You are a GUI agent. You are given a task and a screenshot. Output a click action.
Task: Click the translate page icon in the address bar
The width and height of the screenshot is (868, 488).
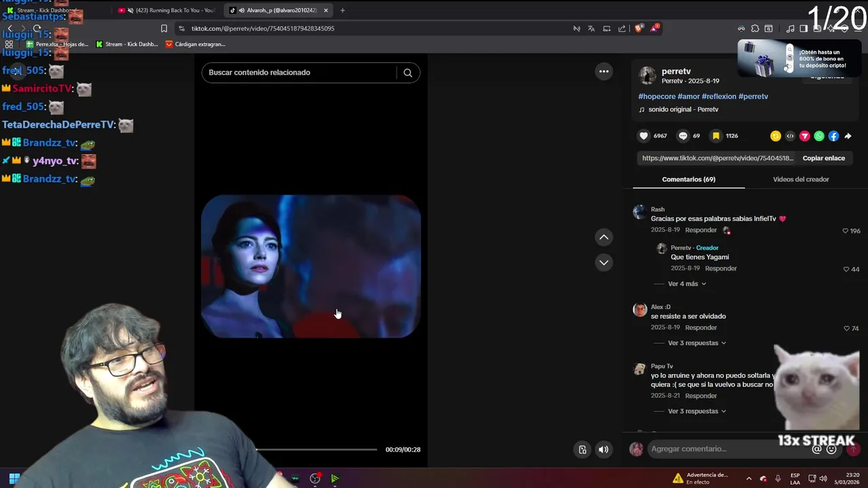point(591,28)
